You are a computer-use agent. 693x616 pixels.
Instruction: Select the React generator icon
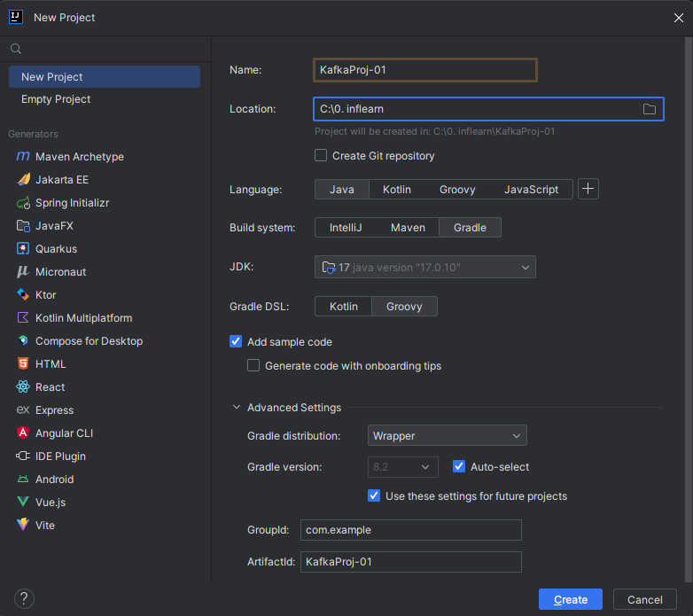point(23,386)
